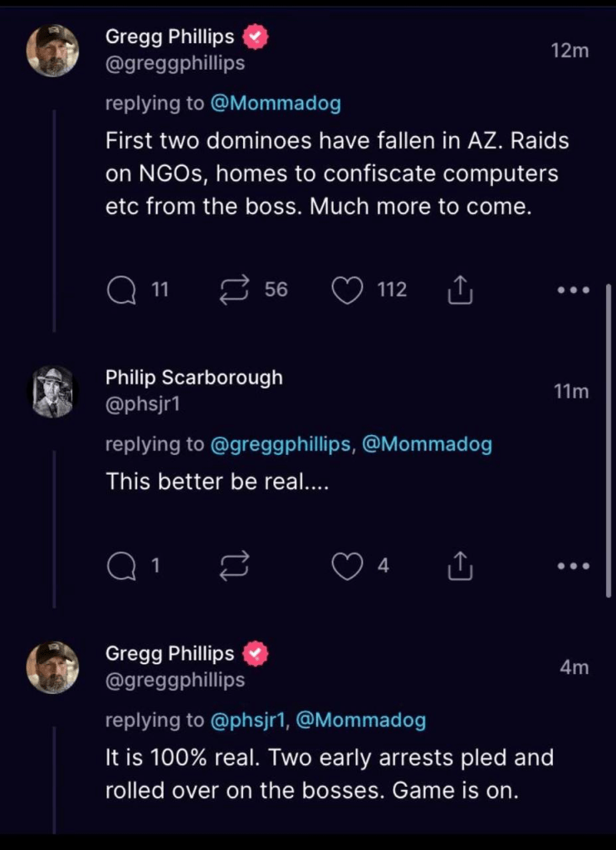Open @greggphillips mention in Philip's reply
The image size is (616, 850).
click(x=281, y=444)
